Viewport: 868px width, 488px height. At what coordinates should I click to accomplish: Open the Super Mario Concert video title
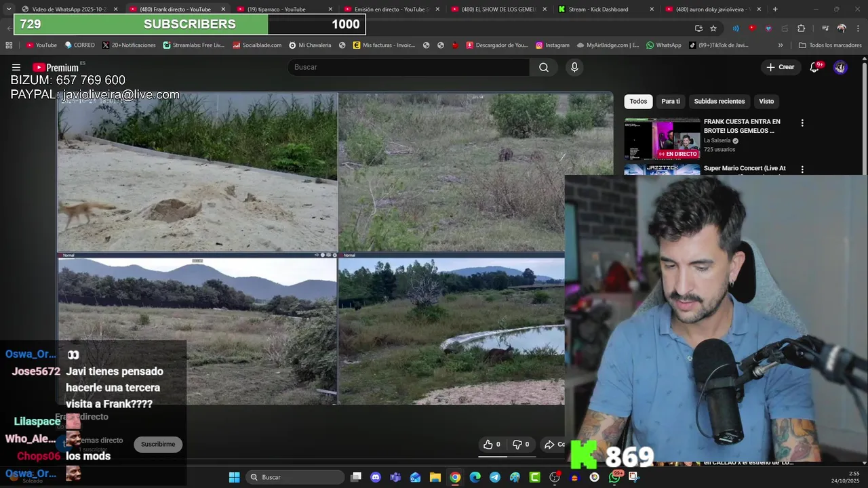(745, 168)
